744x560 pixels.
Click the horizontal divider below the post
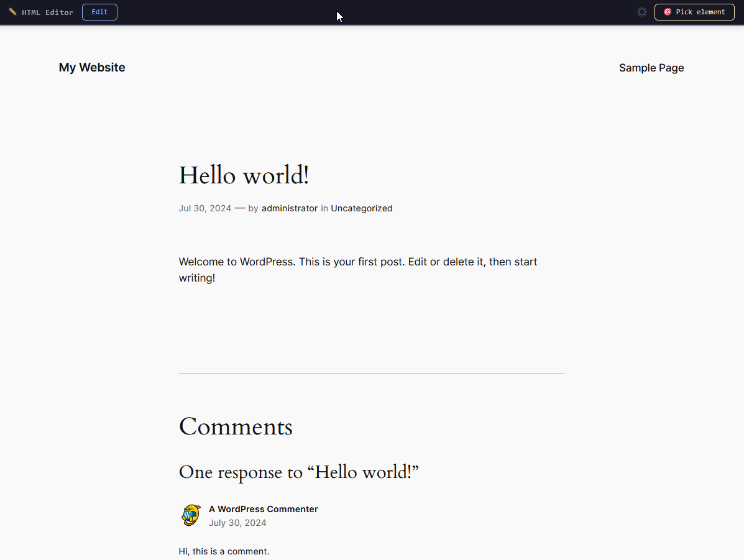tap(371, 373)
